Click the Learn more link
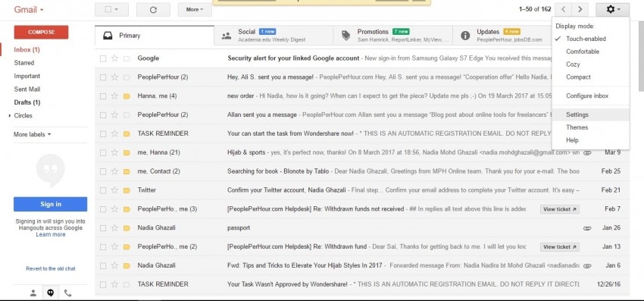The height and width of the screenshot is (301, 644). point(51,234)
